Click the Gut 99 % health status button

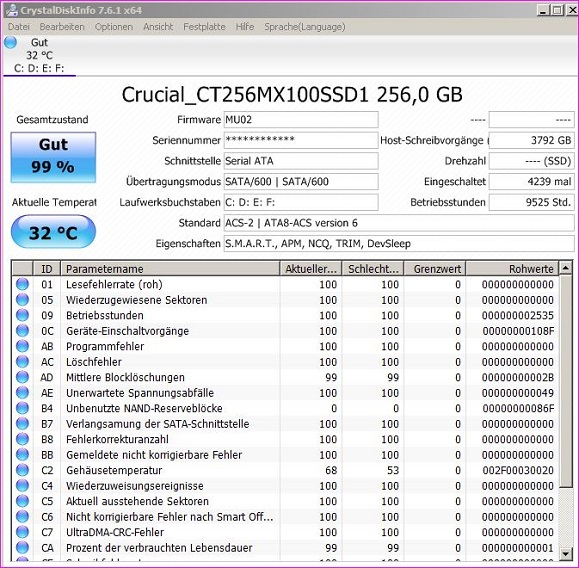click(x=53, y=157)
